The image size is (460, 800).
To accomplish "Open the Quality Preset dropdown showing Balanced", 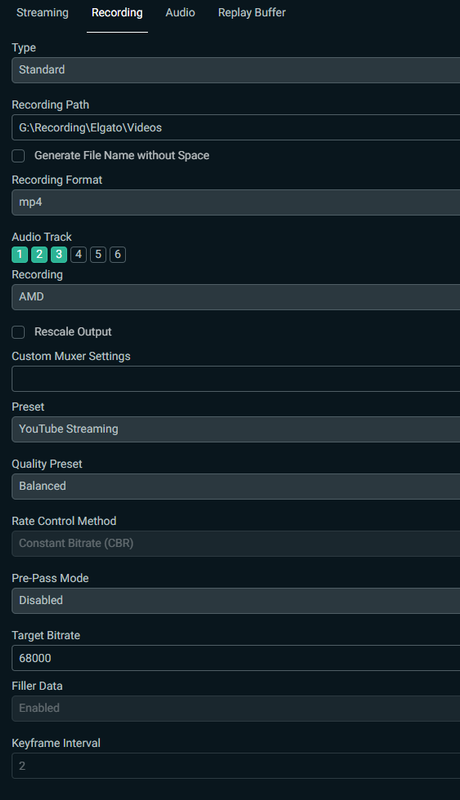I will (236, 486).
